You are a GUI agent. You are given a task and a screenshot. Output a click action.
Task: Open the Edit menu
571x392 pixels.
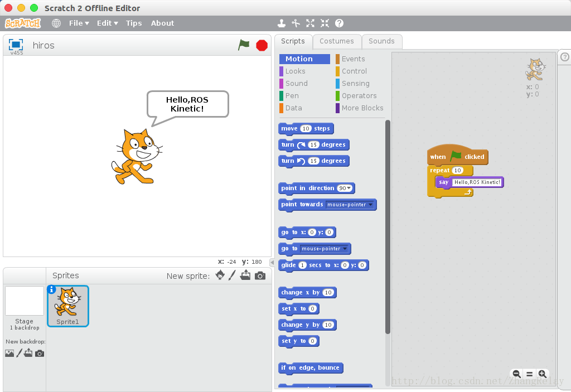pos(108,23)
